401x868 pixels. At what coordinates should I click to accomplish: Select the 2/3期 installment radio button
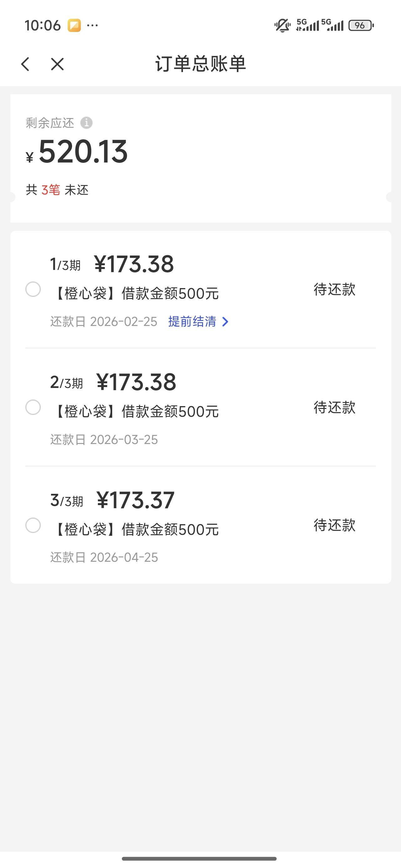pyautogui.click(x=33, y=407)
